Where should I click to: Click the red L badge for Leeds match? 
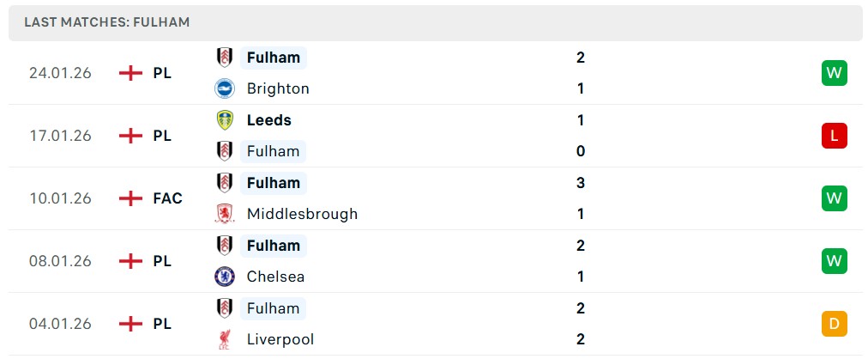pyautogui.click(x=834, y=136)
